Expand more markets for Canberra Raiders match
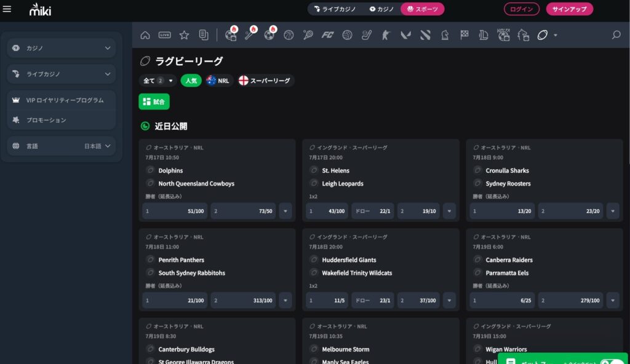The width and height of the screenshot is (630, 364). pyautogui.click(x=613, y=300)
